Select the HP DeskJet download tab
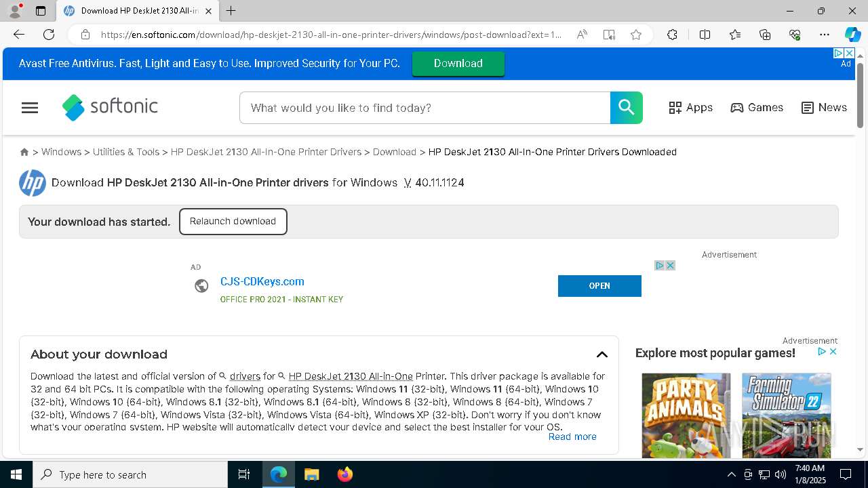 [138, 11]
